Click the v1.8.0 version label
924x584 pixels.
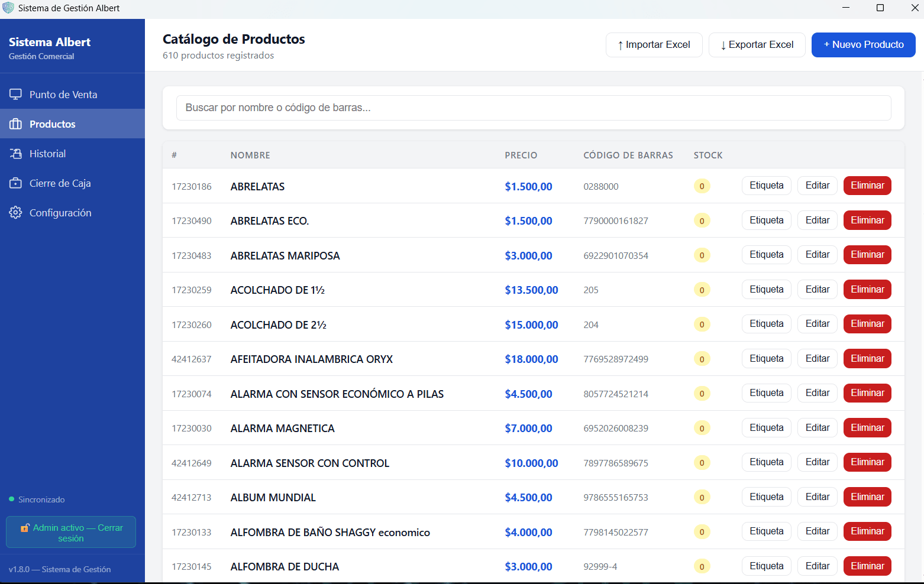coord(60,569)
